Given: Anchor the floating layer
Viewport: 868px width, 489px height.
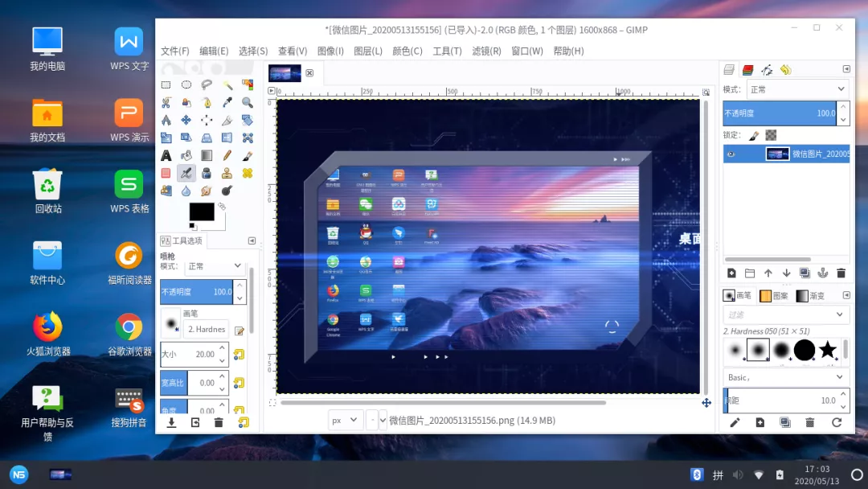Looking at the screenshot, I should click(823, 273).
